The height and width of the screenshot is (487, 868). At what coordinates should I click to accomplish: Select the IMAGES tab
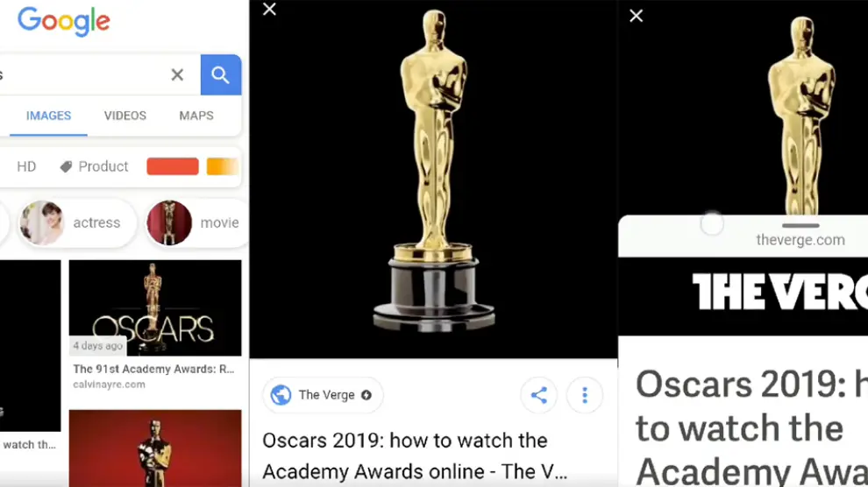pyautogui.click(x=49, y=116)
